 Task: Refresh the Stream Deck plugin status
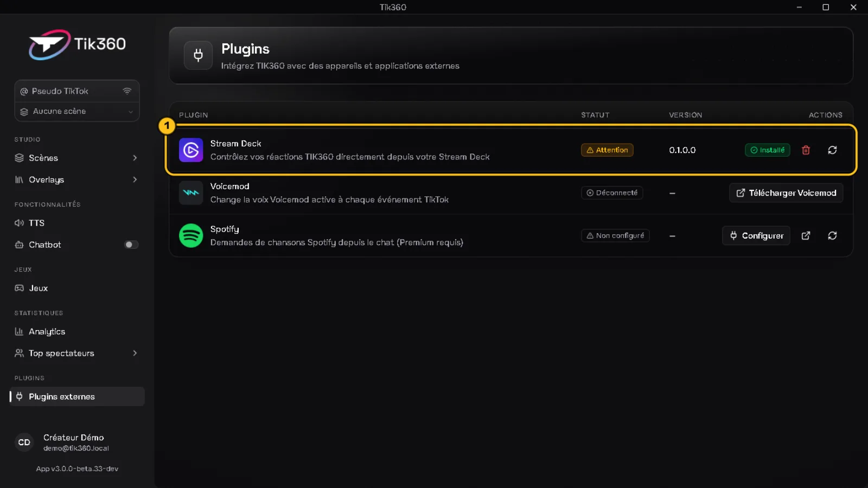(832, 150)
